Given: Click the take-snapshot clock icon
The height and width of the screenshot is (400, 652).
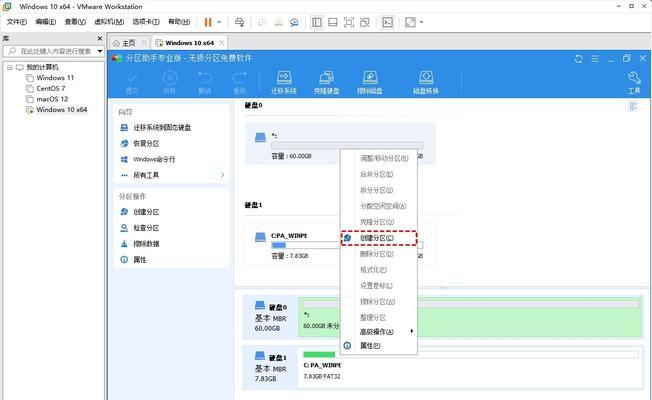Looking at the screenshot, I should coord(262,22).
